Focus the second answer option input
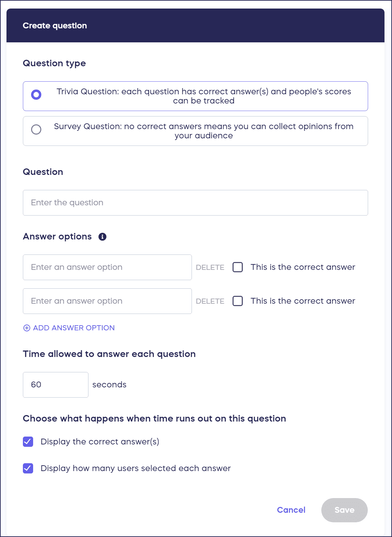 [107, 301]
